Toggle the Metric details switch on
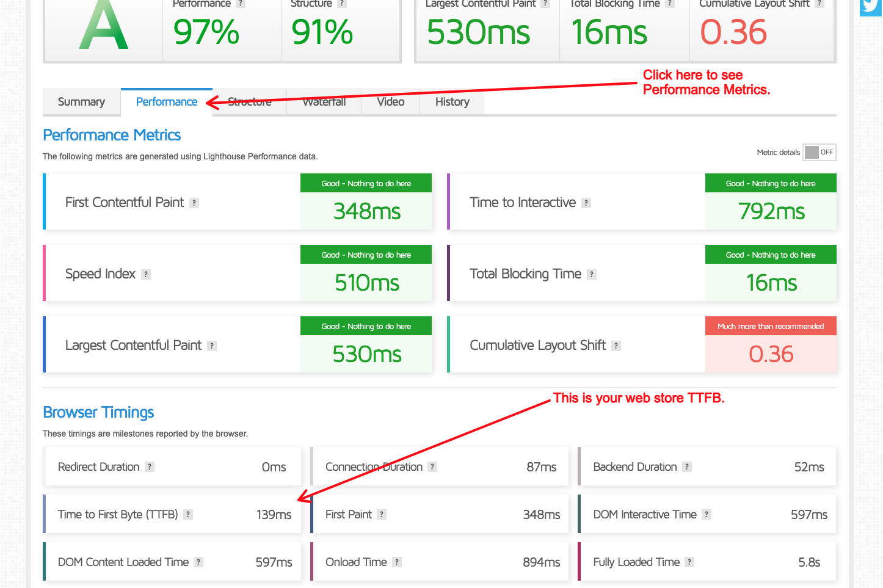This screenshot has height=588, width=883. point(819,153)
